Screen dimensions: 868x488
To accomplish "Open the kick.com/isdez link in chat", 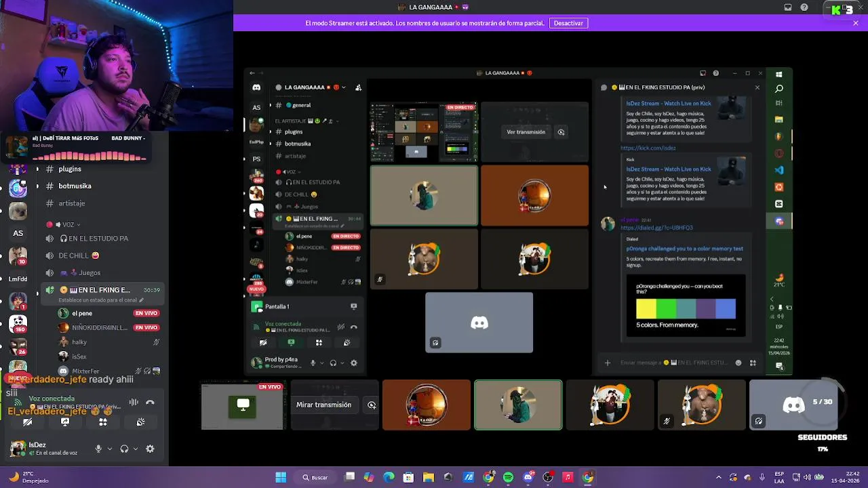I will [648, 148].
